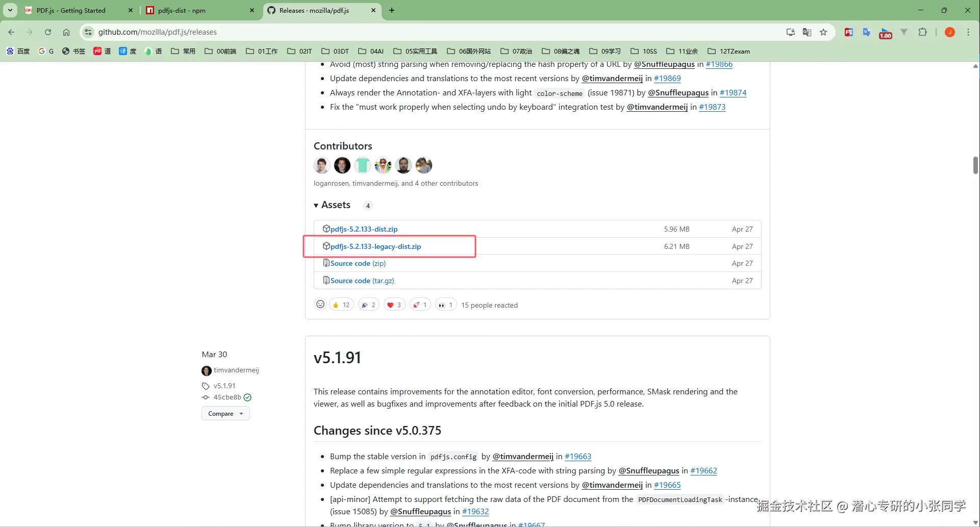
Task: Download Source code (tar.gz)
Action: (x=362, y=281)
